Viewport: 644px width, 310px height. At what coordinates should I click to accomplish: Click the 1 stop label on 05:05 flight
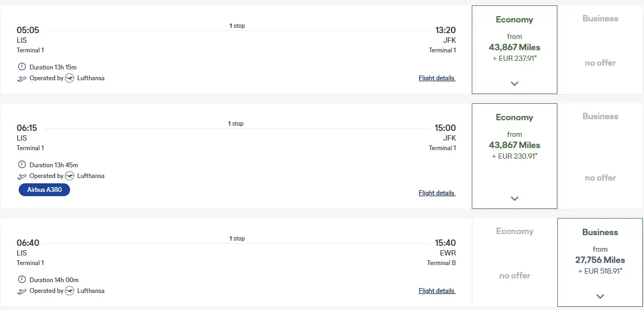(x=237, y=26)
